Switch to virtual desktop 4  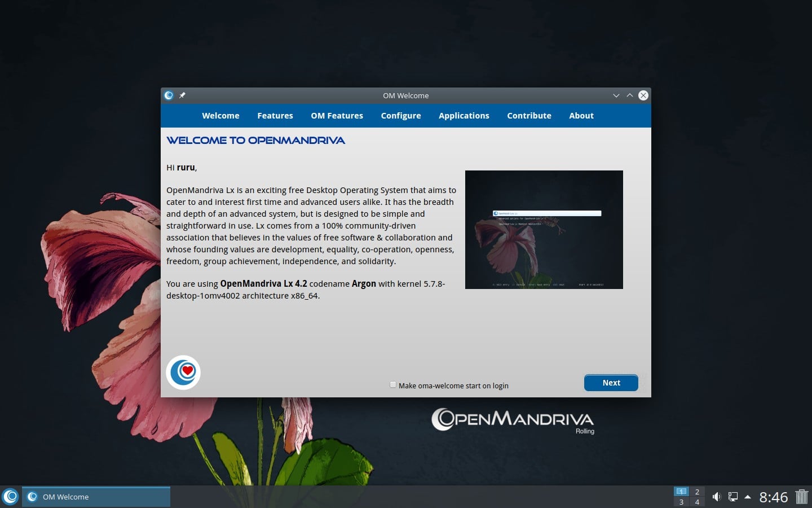[x=697, y=502]
